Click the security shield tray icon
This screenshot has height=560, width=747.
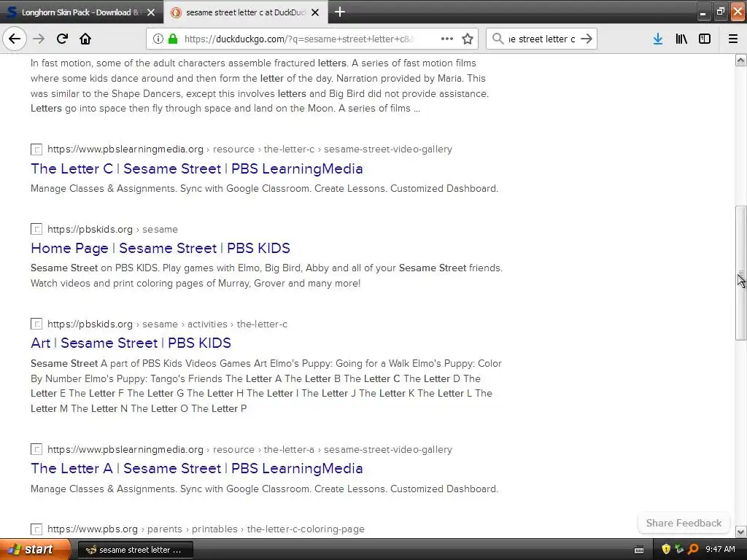click(666, 550)
